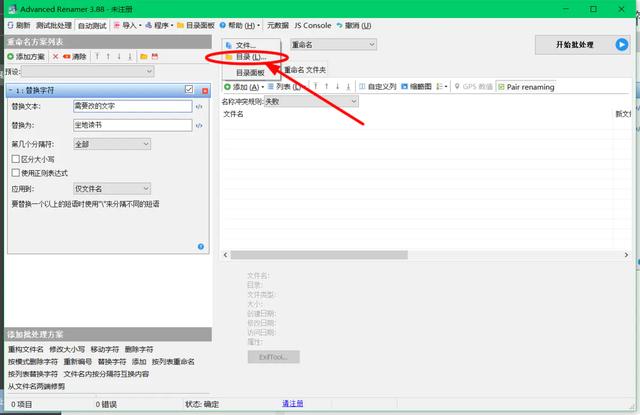The width and height of the screenshot is (640, 415).
Task: Click the file list horizontal scrollbar thumb
Action: click(319, 255)
